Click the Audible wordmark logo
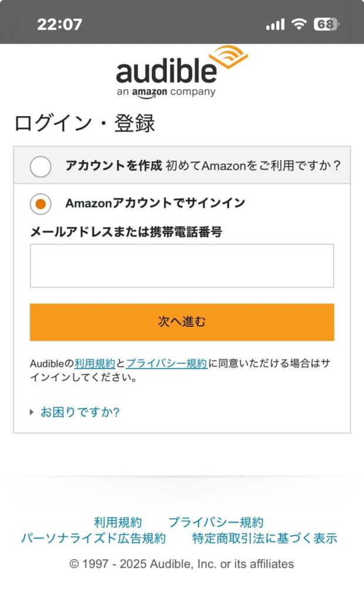Screen dimensions: 364x601 click(166, 72)
